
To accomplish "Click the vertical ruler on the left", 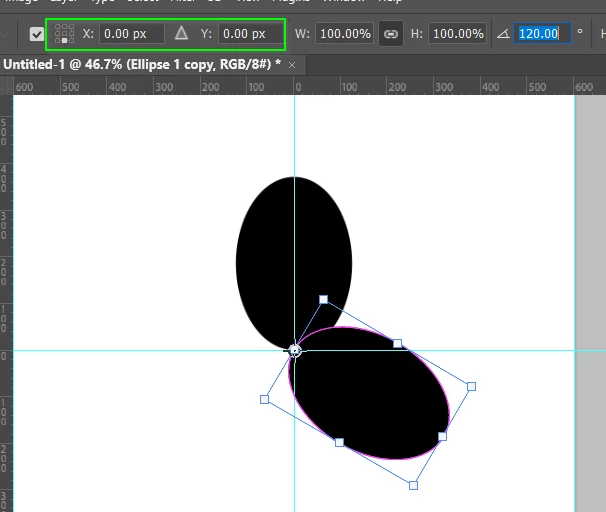I will click(x=6, y=303).
